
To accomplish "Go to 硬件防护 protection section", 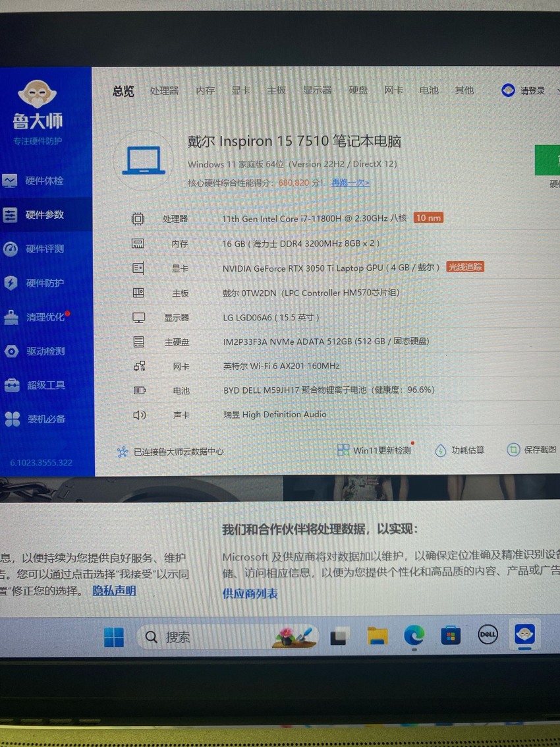I will 34,283.
